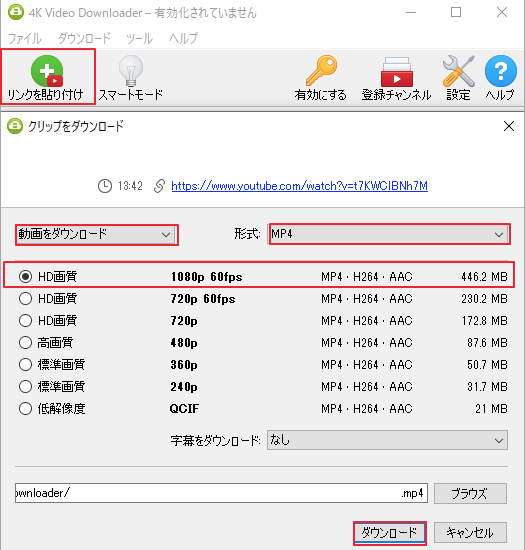This screenshot has width=525, height=550.
Task: Select the QCIF 低解像度 option
Action: [25, 409]
